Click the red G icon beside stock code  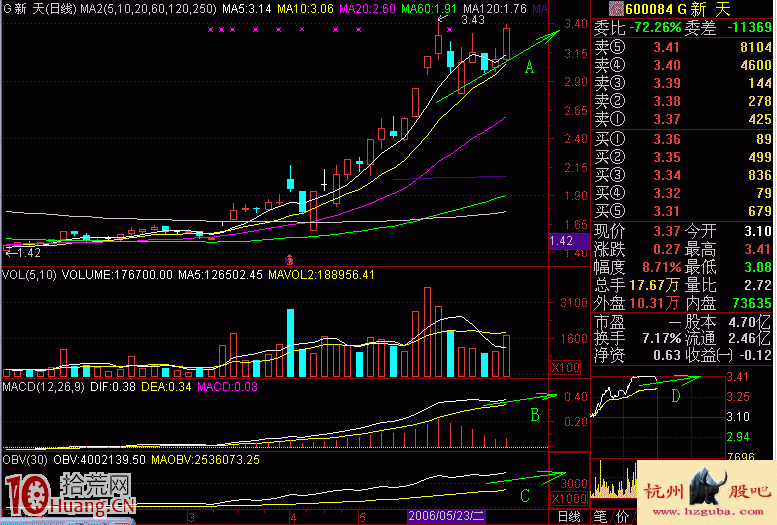coord(600,9)
